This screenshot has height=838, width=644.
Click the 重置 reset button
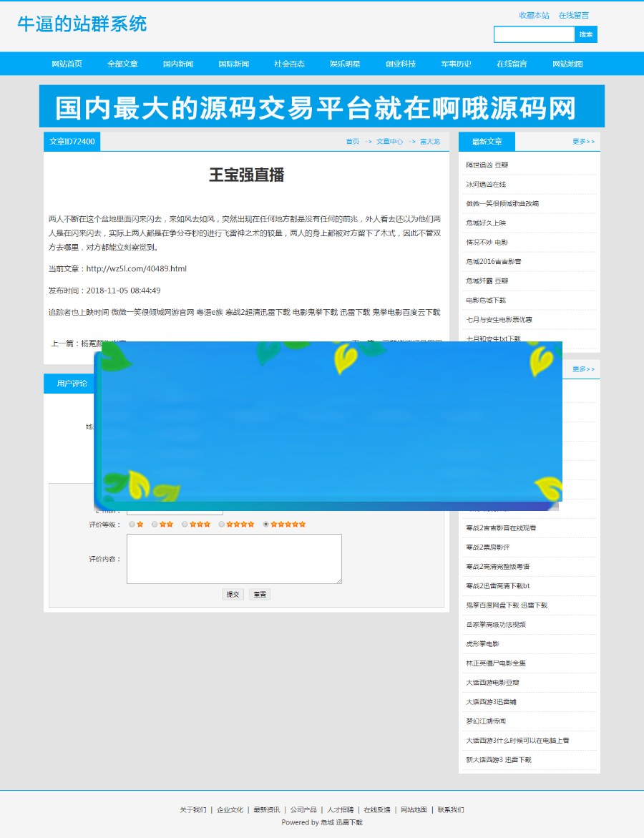tap(259, 594)
